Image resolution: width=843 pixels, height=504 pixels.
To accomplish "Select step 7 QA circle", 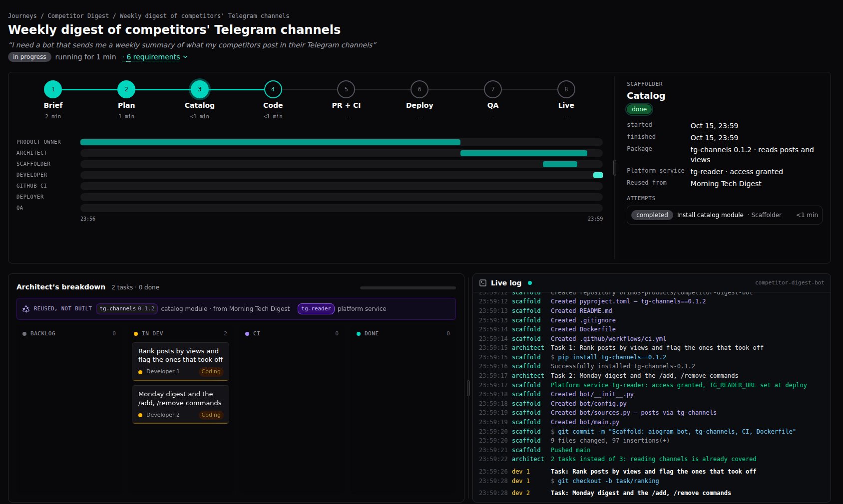I will pyautogui.click(x=493, y=89).
